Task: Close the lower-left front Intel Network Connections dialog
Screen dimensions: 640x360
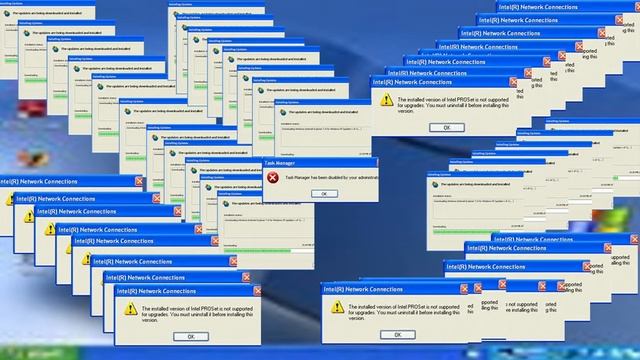Action: click(257, 291)
